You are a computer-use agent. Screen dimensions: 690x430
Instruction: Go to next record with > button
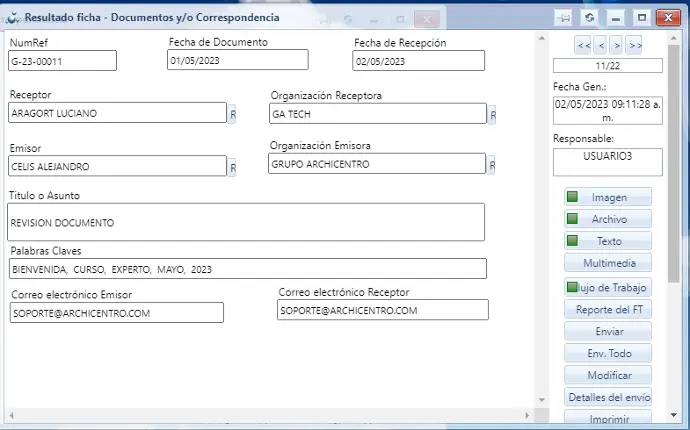pos(617,45)
